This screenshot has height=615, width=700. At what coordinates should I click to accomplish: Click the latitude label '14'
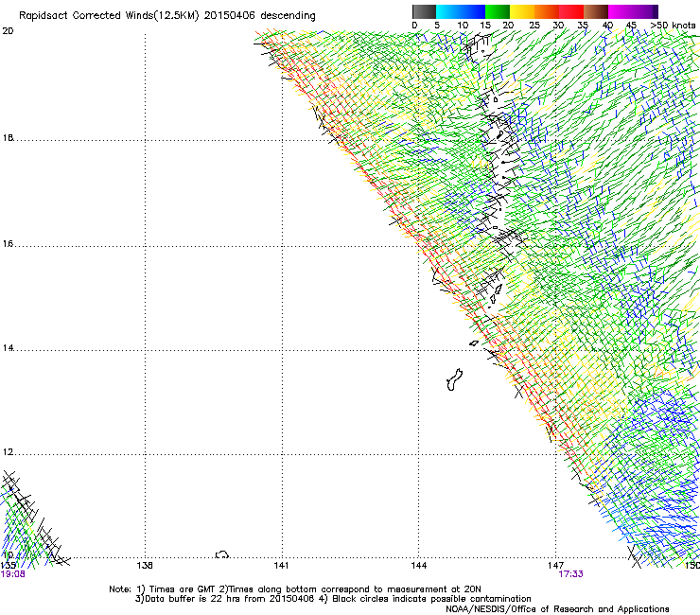8,348
